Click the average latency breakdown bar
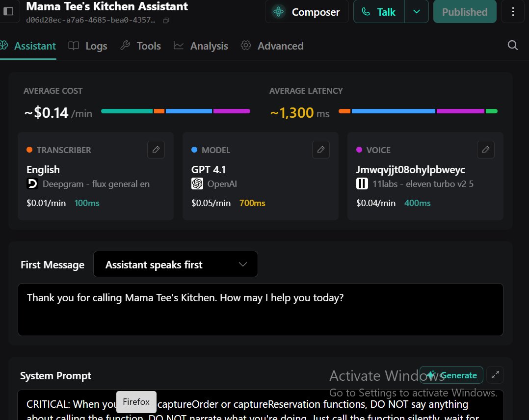 pos(418,111)
